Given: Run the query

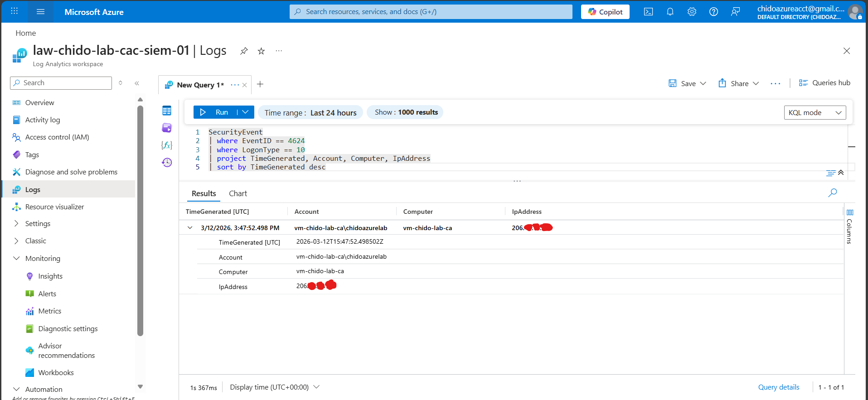Looking at the screenshot, I should click(x=215, y=112).
